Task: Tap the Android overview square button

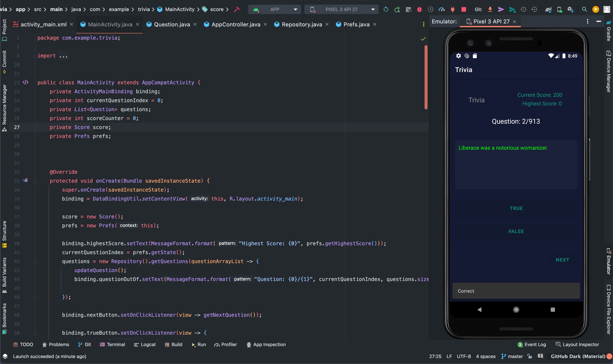Action: (x=552, y=310)
